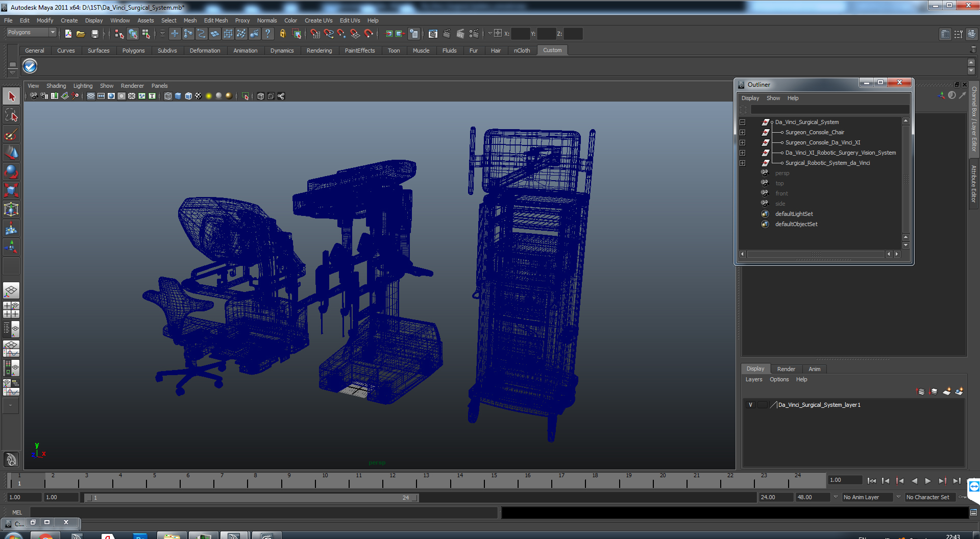Screen dimensions: 980x539
Task: Pick the Universal Manipulator tool
Action: [x=11, y=210]
